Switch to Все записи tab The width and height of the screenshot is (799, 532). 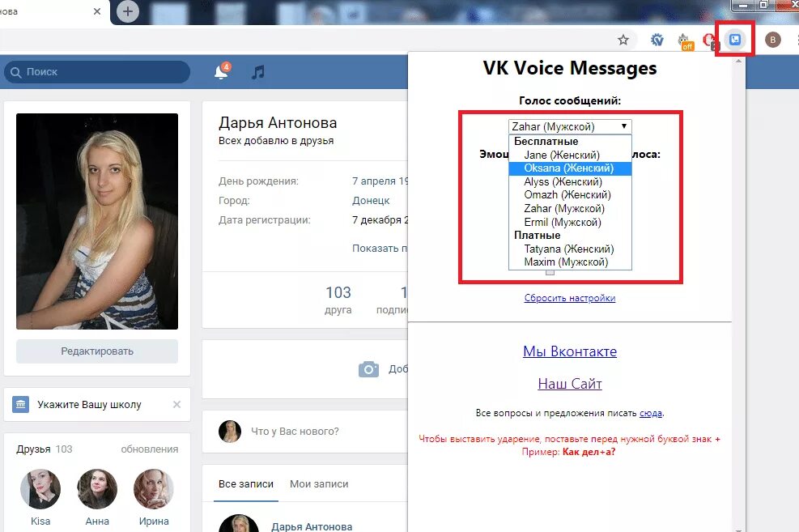pyautogui.click(x=245, y=484)
